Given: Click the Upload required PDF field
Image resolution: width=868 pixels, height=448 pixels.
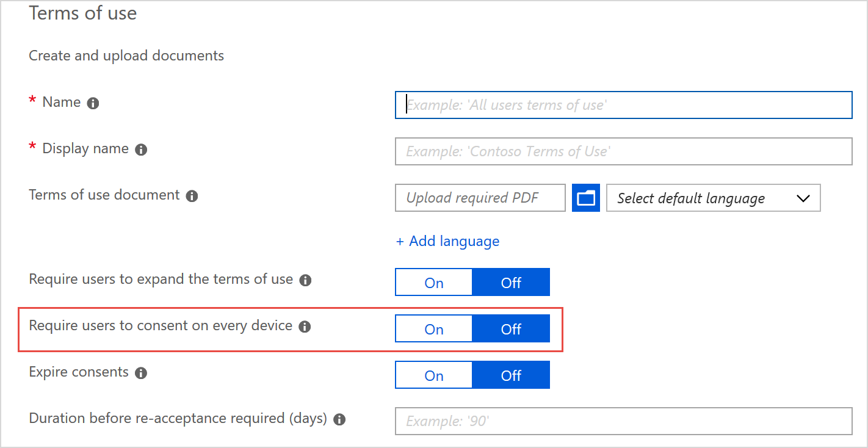Looking at the screenshot, I should point(480,198).
